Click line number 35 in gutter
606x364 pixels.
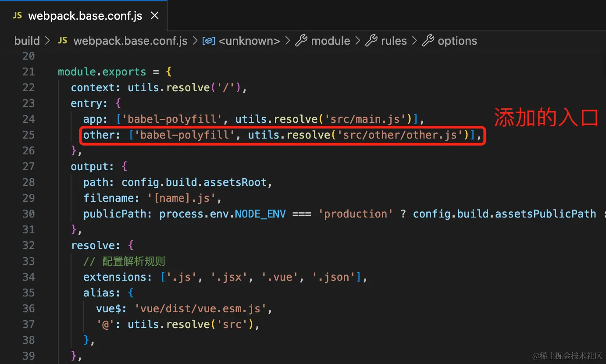(x=29, y=293)
